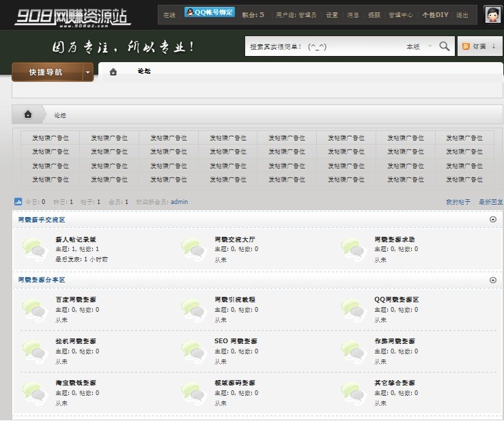
Task: Open the 模板源码资源 forum title
Action: [x=235, y=383]
